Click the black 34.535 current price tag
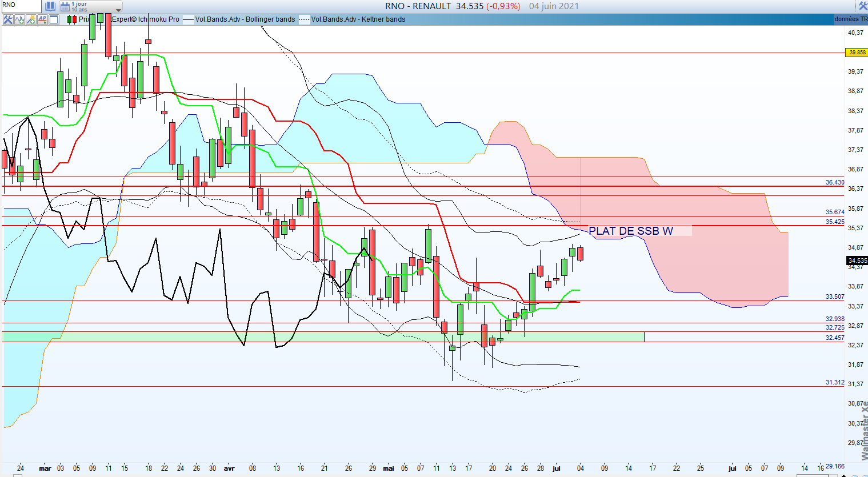 click(857, 260)
